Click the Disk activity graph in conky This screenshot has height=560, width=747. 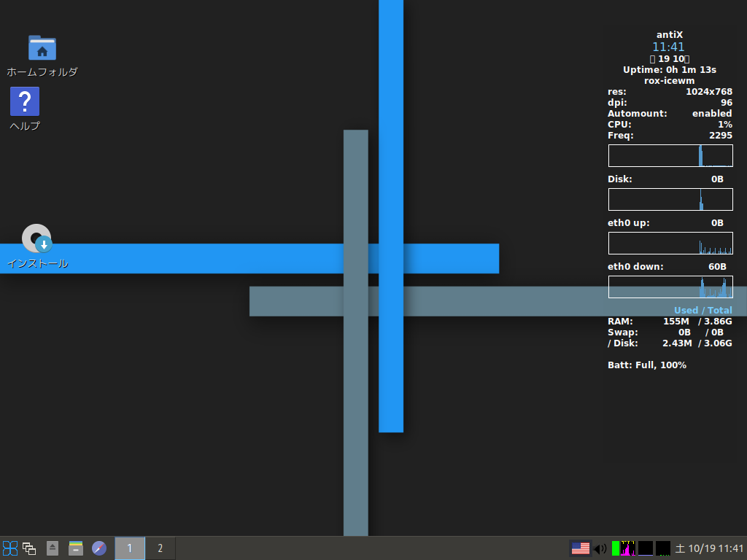[670, 200]
